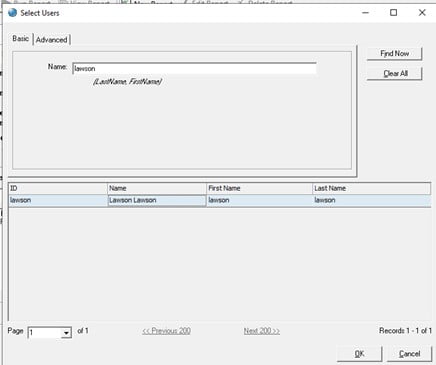This screenshot has height=365, width=436.
Task: Select the lawson ID cell in results
Action: pyautogui.click(x=58, y=200)
